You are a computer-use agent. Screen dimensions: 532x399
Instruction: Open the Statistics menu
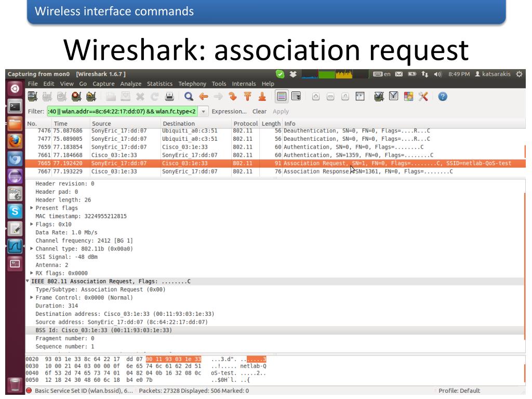click(159, 84)
